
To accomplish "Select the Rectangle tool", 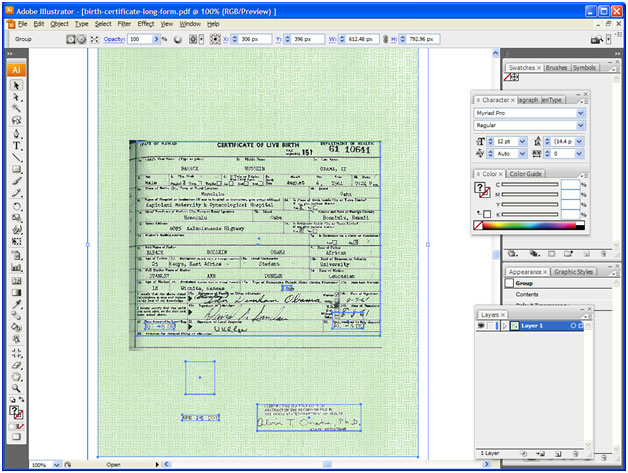I will tap(17, 170).
